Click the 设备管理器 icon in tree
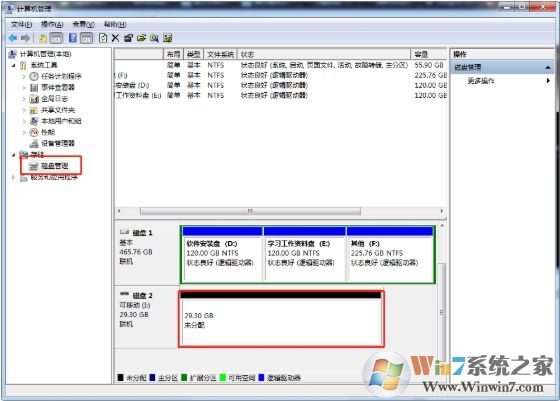 (x=34, y=143)
